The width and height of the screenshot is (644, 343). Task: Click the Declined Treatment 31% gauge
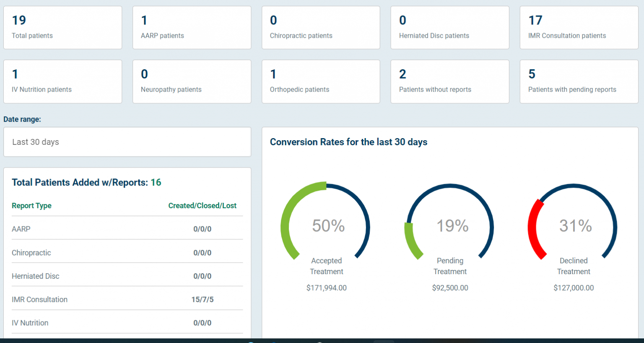pyautogui.click(x=573, y=222)
